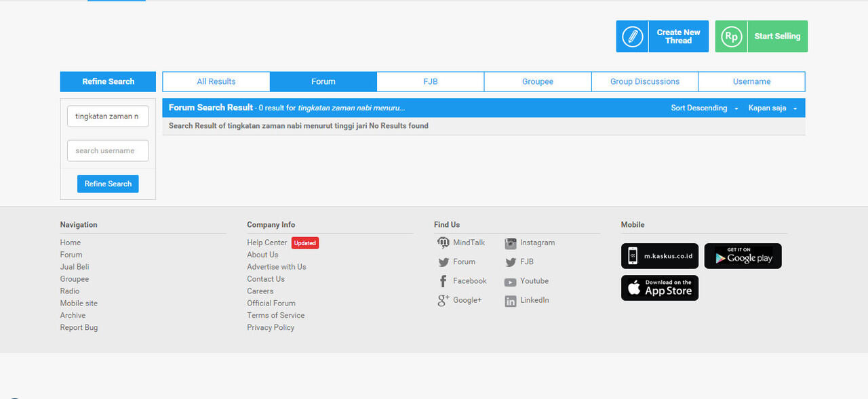Screen dimensions: 868x399
Task: Switch to the All Results tab
Action: click(x=216, y=81)
